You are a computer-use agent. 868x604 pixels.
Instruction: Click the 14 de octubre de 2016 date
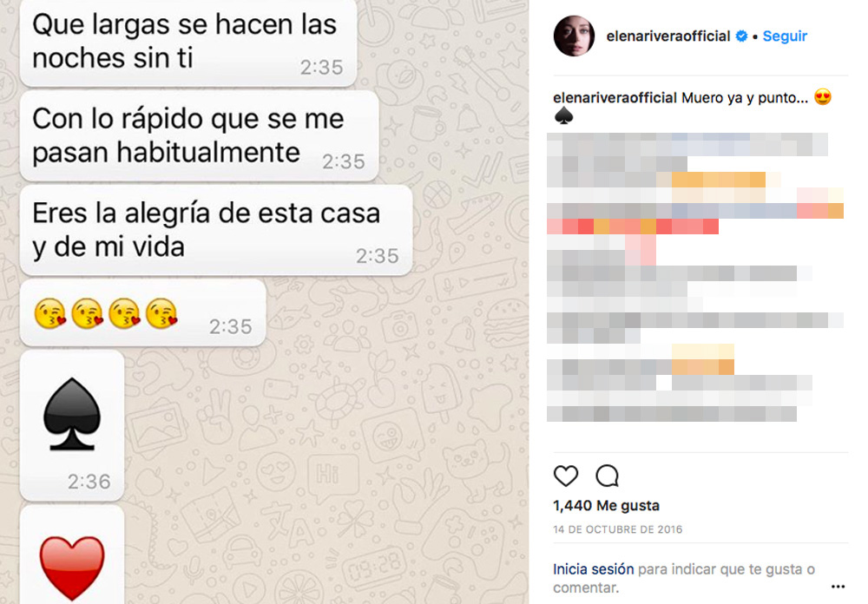coord(617,529)
